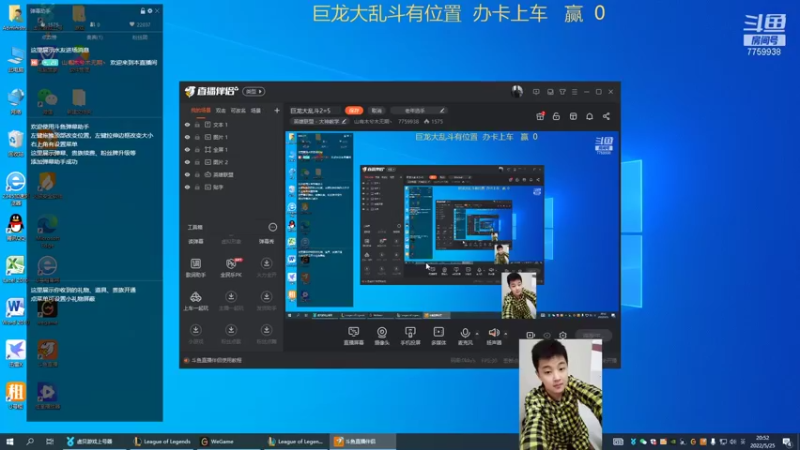The image size is (800, 450).
Task: Open League of Legends taskbar button
Action: (162, 441)
